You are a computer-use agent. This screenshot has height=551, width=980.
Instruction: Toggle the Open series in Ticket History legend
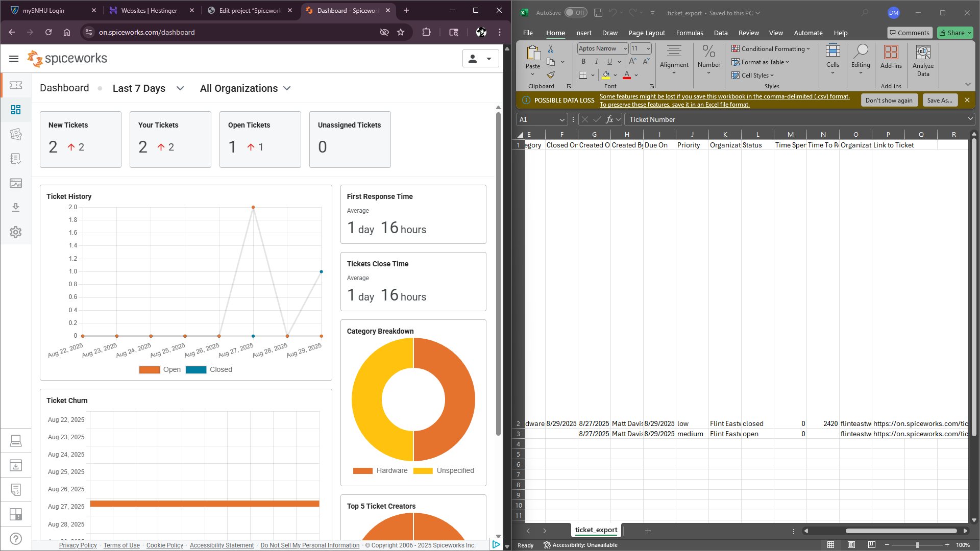160,369
